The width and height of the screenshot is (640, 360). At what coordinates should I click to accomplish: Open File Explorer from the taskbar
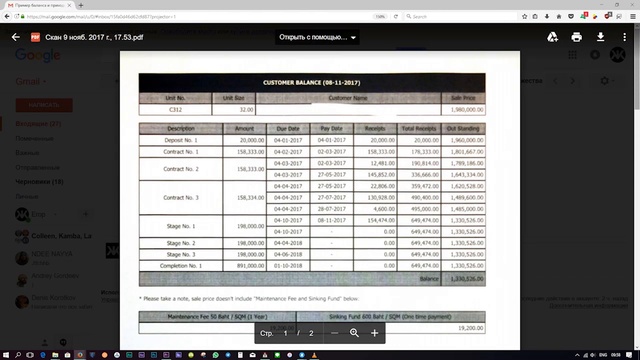coord(55,355)
